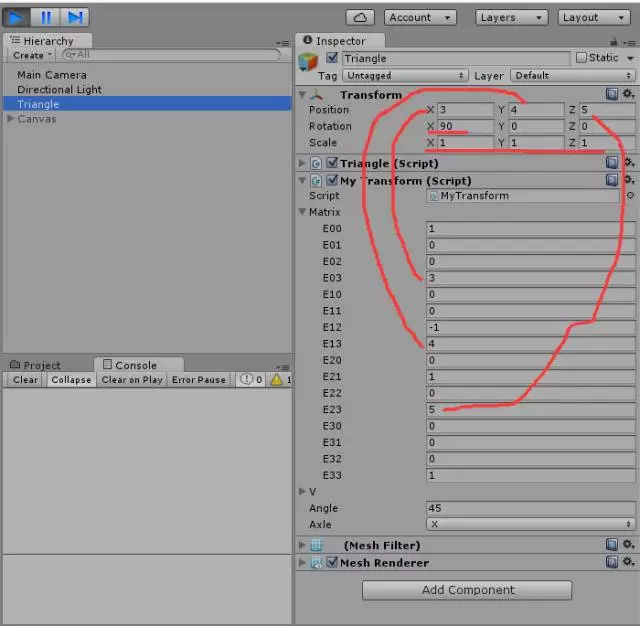Viewport: 640px width, 626px height.
Task: Open the Tag dropdown showing Untagged
Action: (x=405, y=75)
